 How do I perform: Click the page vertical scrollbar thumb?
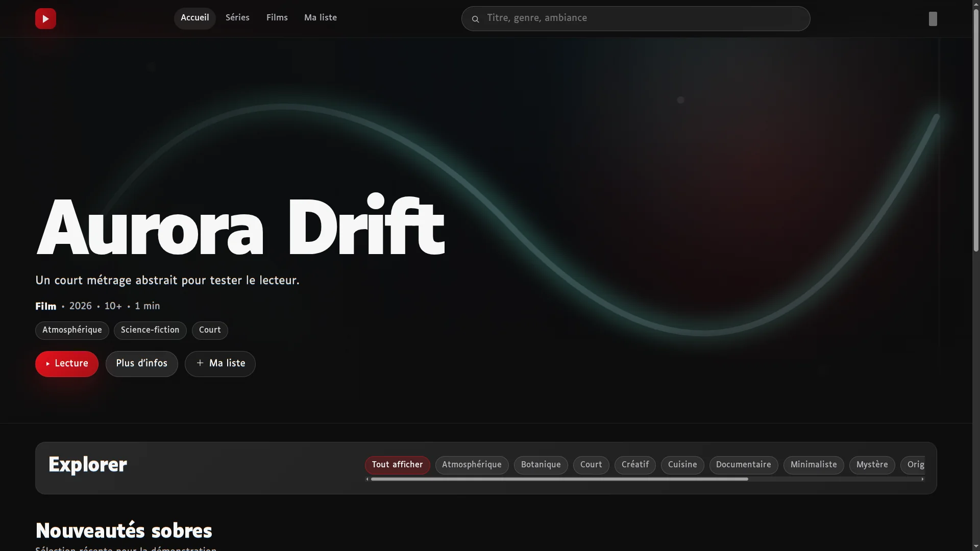976,131
